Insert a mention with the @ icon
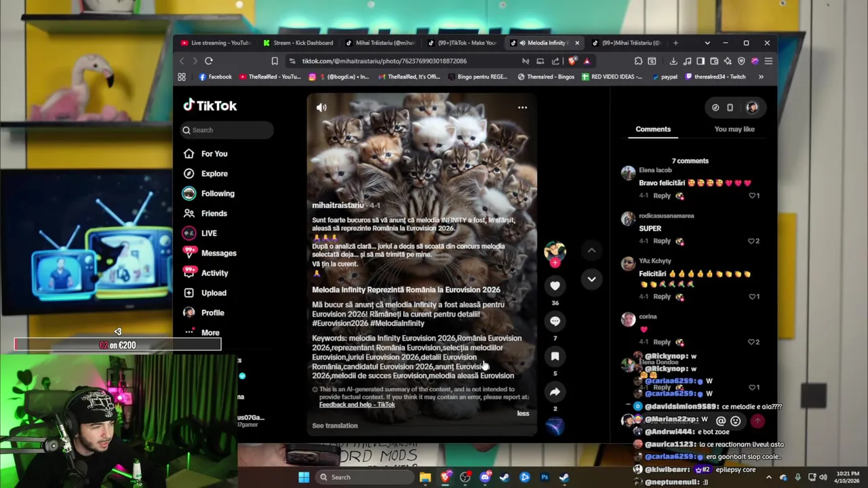Screen dimensions: 868x488 click(721, 421)
